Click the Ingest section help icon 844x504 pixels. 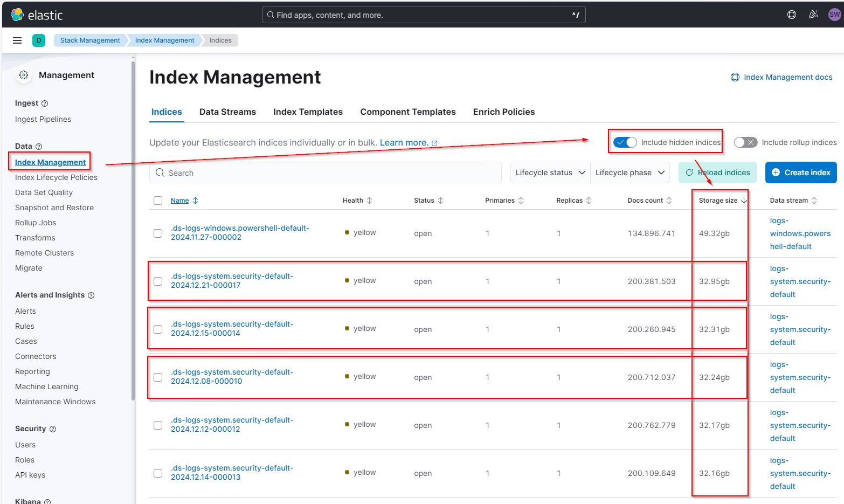click(x=45, y=103)
